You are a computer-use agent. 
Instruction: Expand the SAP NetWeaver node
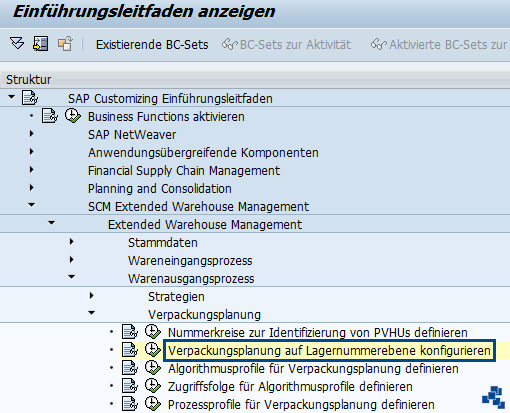point(32,134)
